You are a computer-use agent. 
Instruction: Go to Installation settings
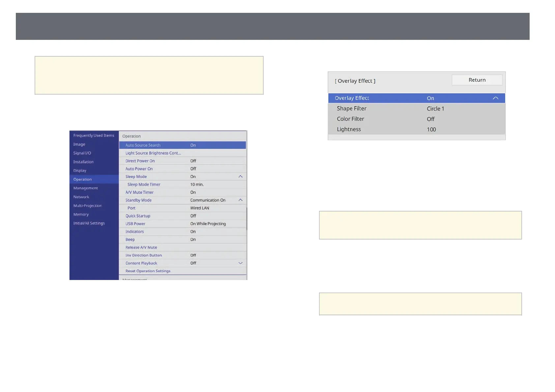click(x=94, y=162)
